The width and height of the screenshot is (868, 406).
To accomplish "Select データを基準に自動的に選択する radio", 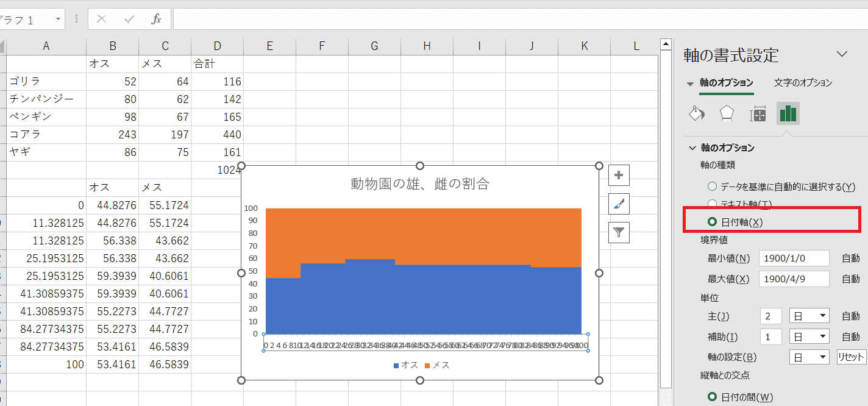I will (712, 187).
